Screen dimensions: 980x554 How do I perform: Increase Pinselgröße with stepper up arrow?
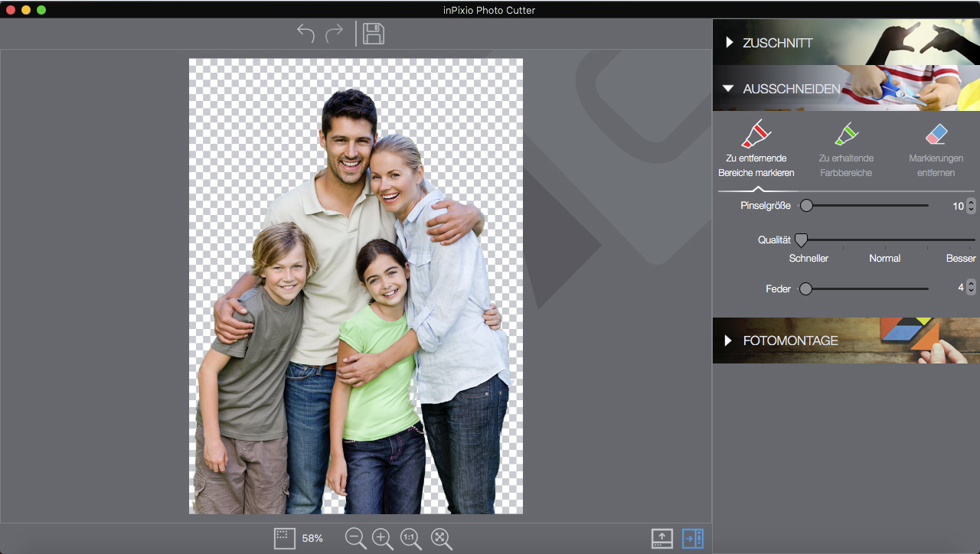point(972,202)
